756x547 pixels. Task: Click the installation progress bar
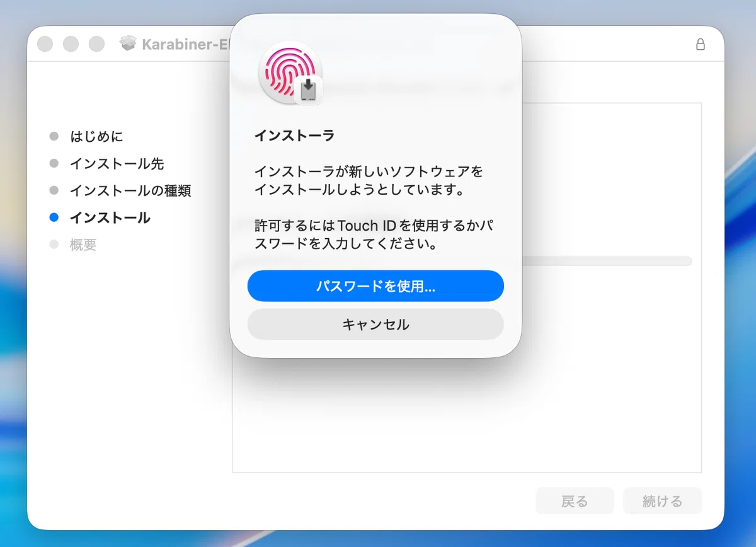tap(607, 261)
